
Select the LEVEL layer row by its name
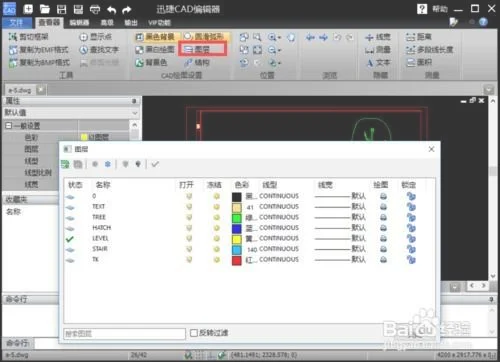click(100, 238)
